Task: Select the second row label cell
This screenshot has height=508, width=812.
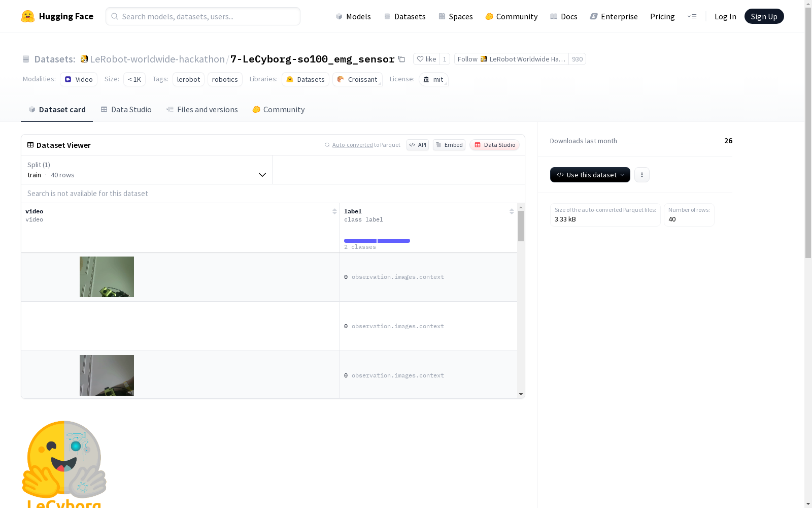Action: tap(428, 326)
